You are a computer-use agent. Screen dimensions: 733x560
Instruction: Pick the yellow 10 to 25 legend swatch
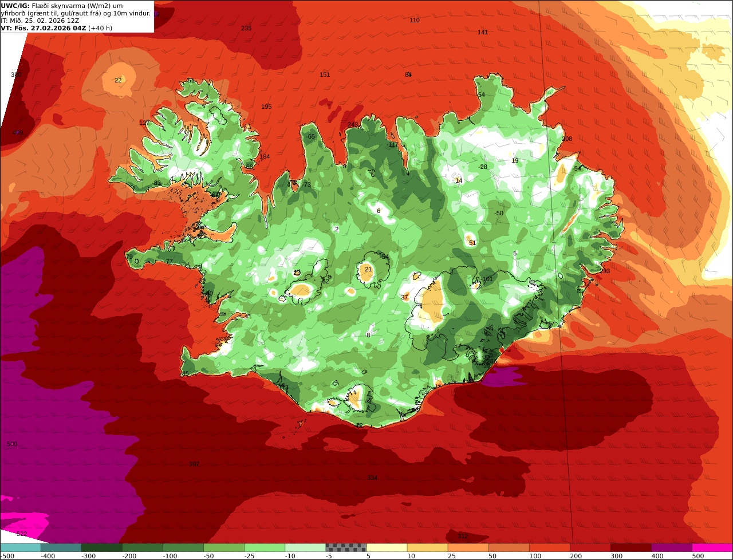coord(427,547)
